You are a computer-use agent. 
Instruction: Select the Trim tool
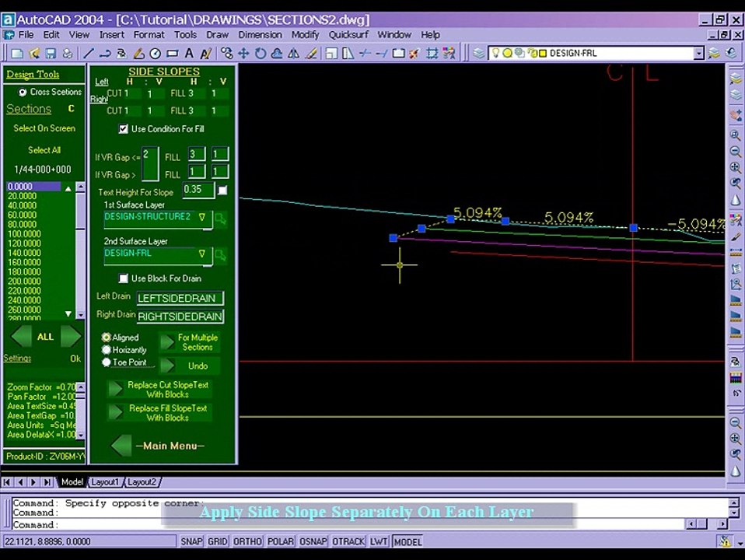tap(365, 53)
